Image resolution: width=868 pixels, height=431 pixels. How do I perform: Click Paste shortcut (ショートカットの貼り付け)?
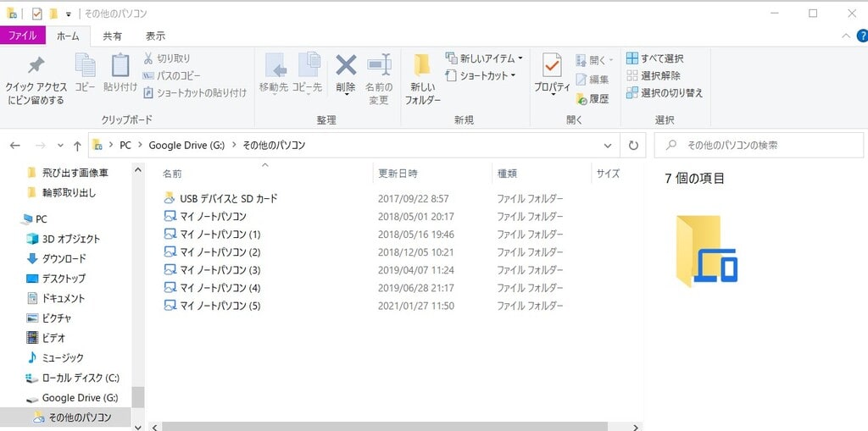(195, 93)
